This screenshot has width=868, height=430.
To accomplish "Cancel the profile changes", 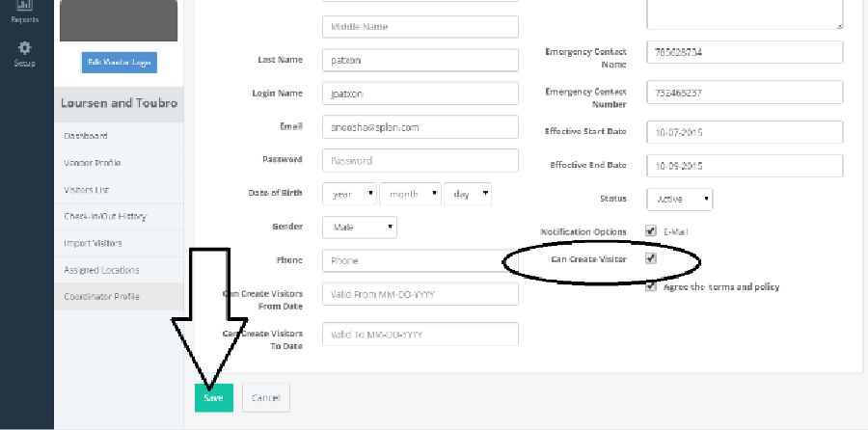I will tap(266, 398).
